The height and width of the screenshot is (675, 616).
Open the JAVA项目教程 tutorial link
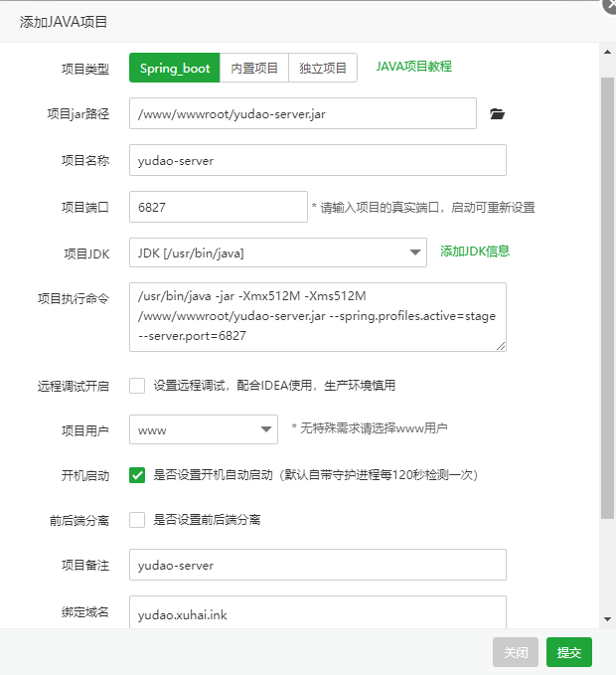(413, 67)
